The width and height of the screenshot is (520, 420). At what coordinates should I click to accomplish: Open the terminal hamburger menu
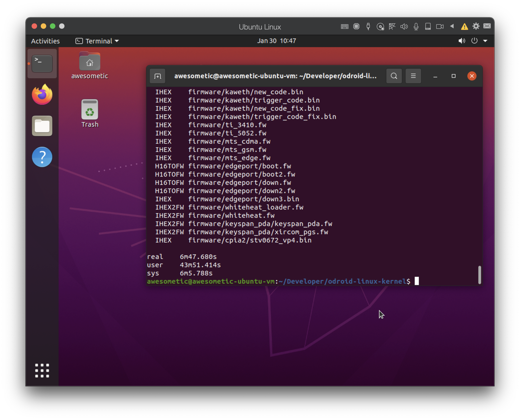pos(413,76)
